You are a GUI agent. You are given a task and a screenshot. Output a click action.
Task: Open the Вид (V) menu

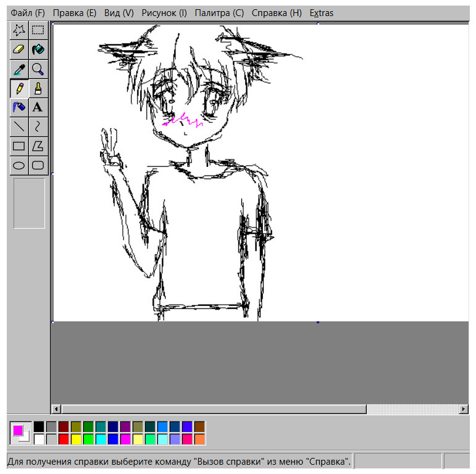click(119, 13)
